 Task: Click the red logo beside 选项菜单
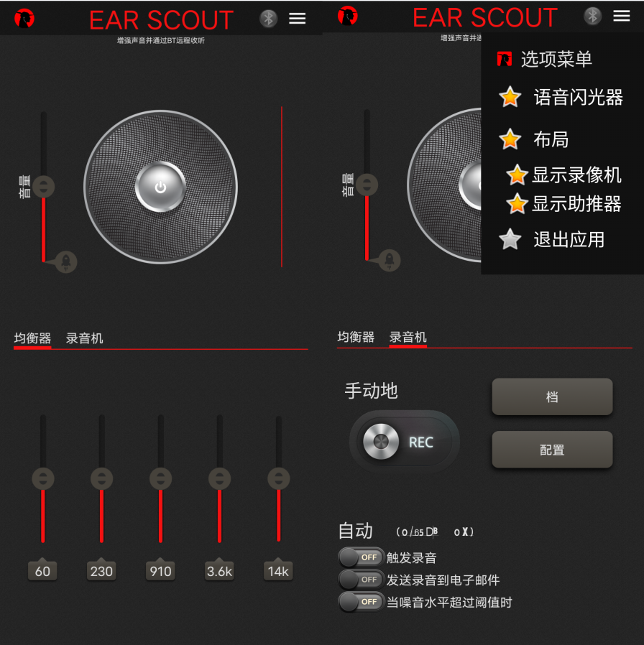point(505,59)
